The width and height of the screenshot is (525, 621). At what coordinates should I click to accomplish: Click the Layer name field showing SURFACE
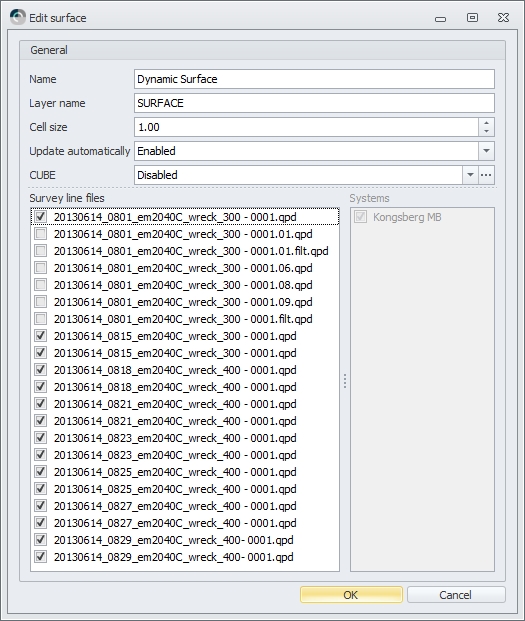pos(314,103)
